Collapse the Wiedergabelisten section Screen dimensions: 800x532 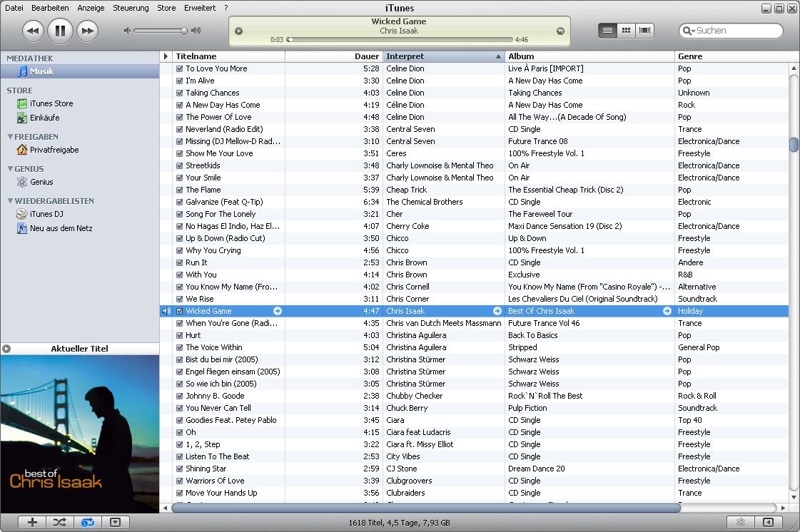(x=11, y=201)
